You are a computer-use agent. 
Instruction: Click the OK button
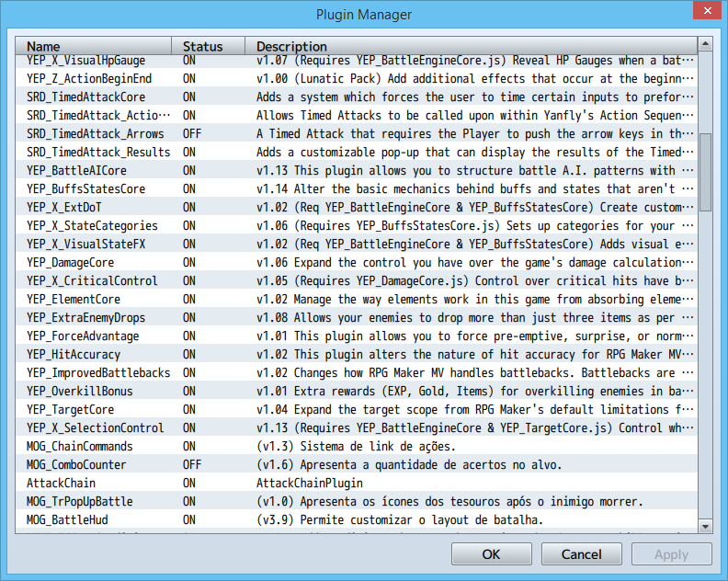491,554
